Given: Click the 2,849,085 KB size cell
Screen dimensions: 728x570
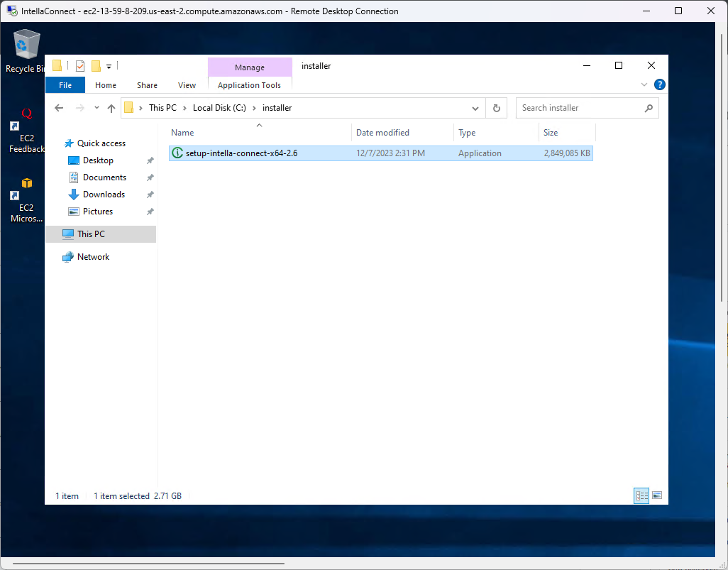Looking at the screenshot, I should [567, 153].
